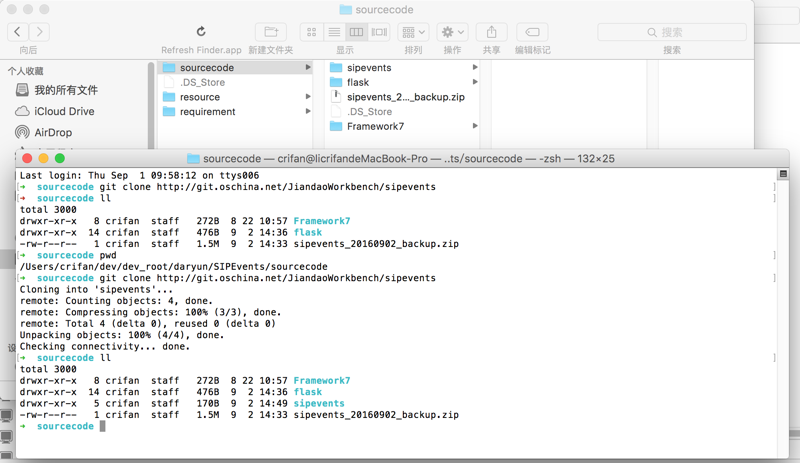This screenshot has height=463, width=800.
Task: Open the arrange-by dropdown in Finder toolbar
Action: pos(413,32)
